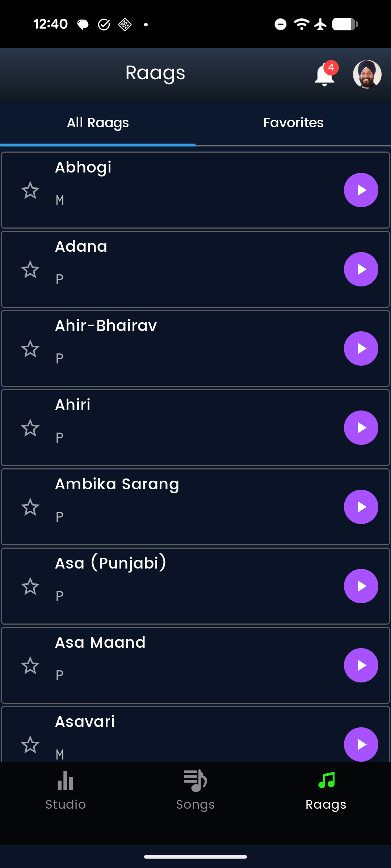Screen dimensions: 391x868
Task: Switch to the Favorites tab
Action: pyautogui.click(x=293, y=123)
